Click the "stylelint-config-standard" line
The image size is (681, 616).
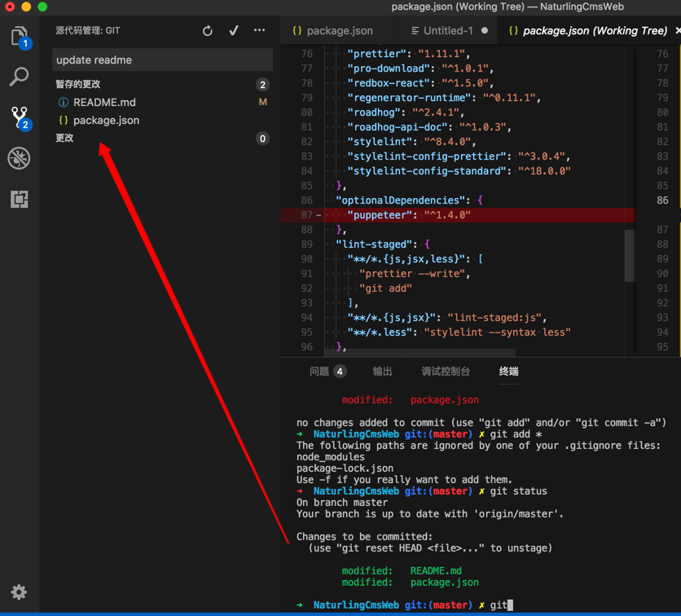pyautogui.click(x=459, y=171)
